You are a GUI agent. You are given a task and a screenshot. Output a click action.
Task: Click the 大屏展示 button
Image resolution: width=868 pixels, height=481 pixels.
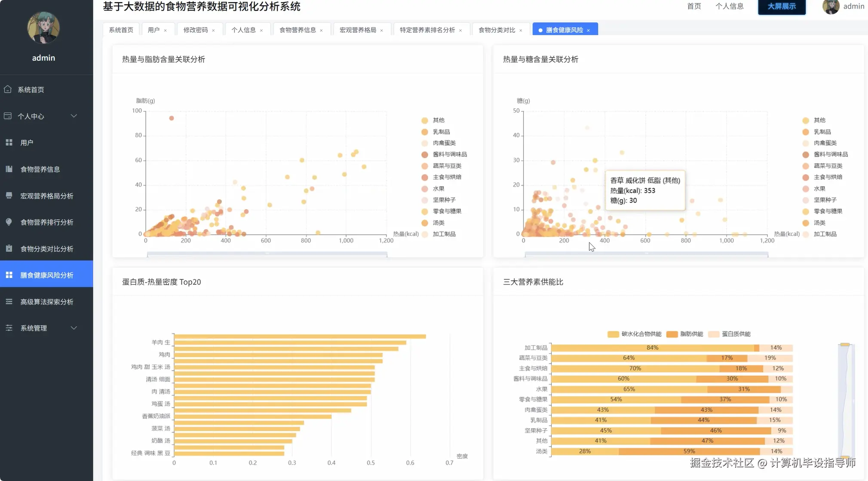tap(781, 6)
